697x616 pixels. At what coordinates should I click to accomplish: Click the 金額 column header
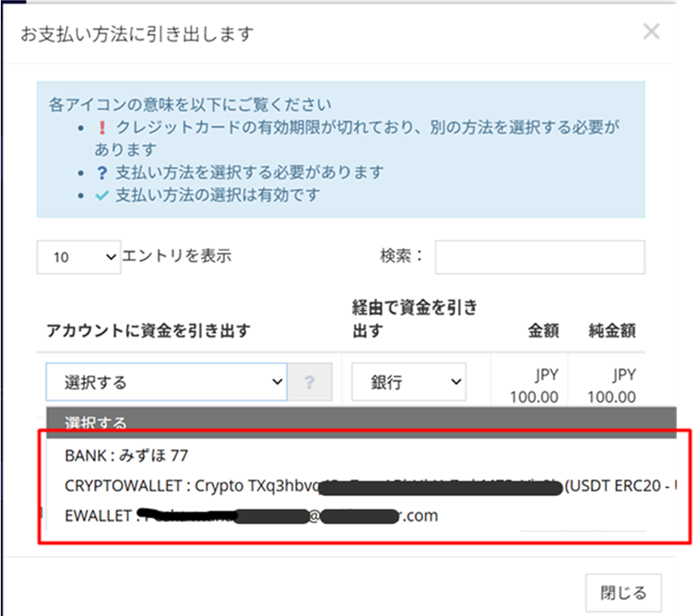point(538,330)
